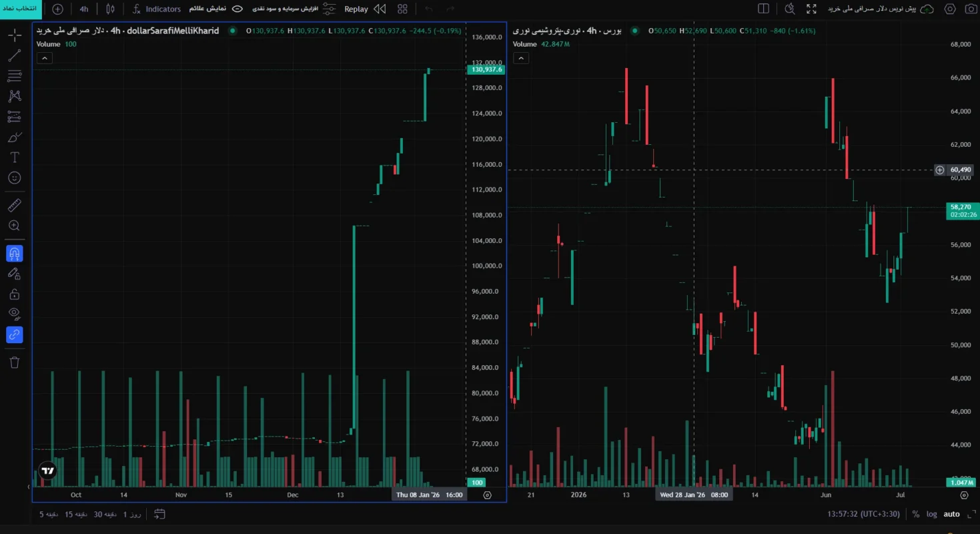This screenshot has width=980, height=534.
Task: Take a chart snapshot with camera icon
Action: point(969,9)
